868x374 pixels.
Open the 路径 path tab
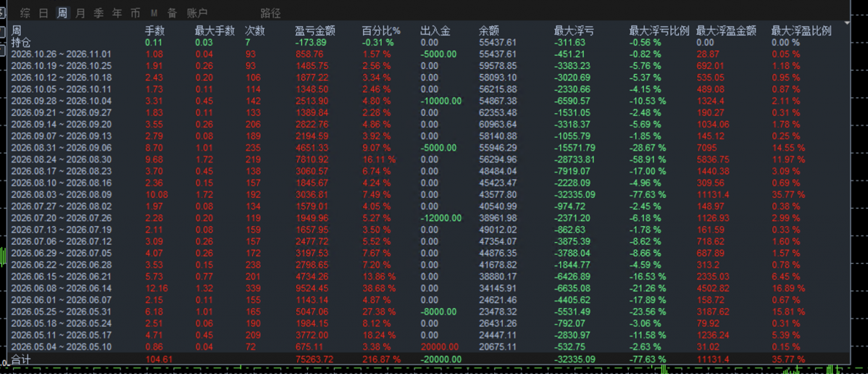[x=271, y=13]
